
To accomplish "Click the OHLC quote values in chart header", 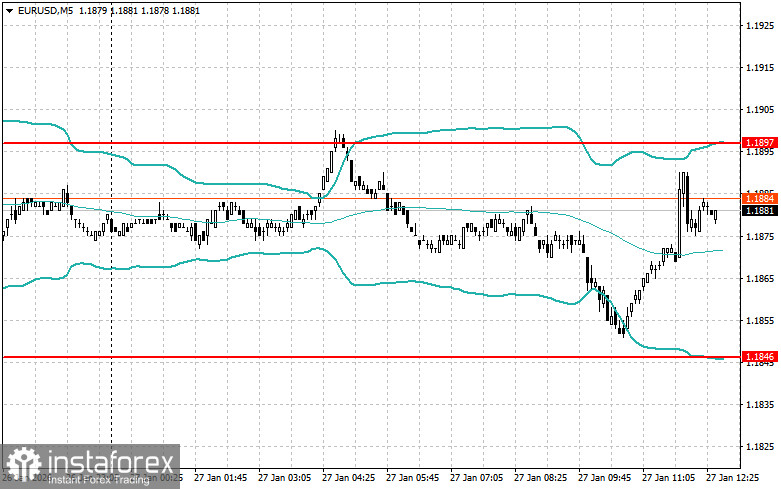I will click(x=139, y=10).
